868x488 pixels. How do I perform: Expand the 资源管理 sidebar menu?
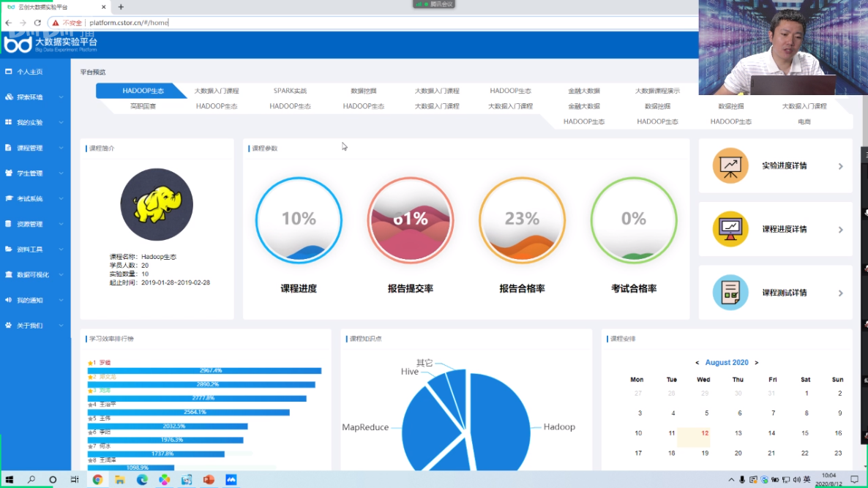pyautogui.click(x=61, y=224)
